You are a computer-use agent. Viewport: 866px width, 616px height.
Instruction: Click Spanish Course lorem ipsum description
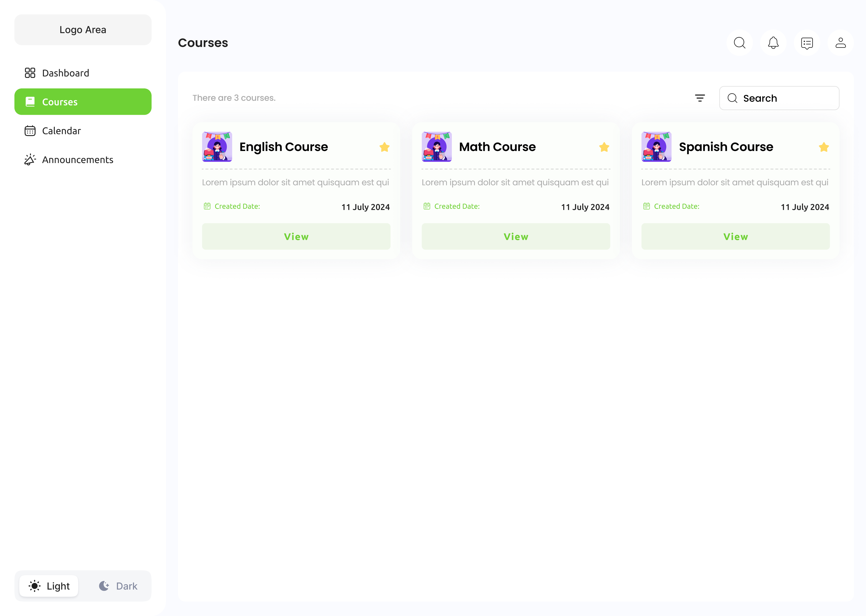pyautogui.click(x=735, y=182)
